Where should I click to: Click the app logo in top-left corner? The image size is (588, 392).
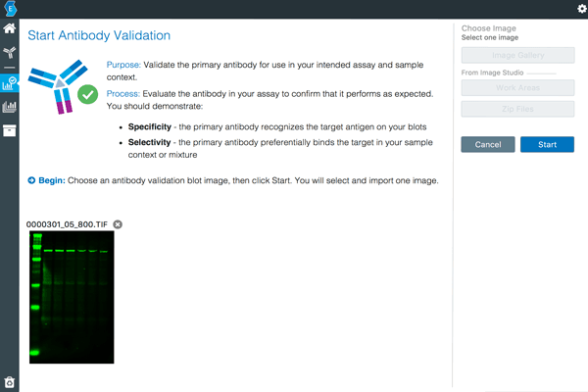[10, 9]
